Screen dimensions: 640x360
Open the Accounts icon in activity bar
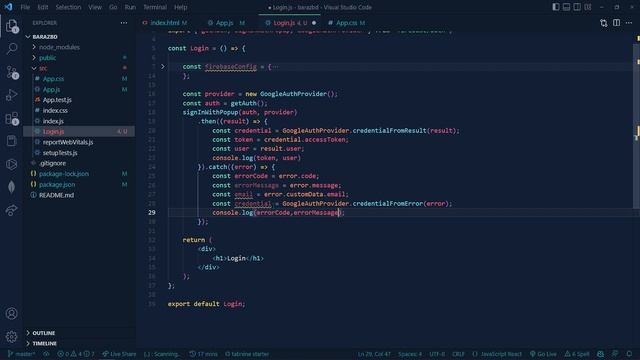click(11, 313)
